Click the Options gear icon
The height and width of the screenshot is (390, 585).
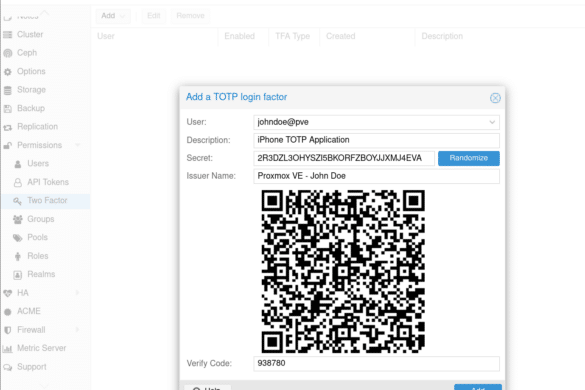(x=7, y=72)
